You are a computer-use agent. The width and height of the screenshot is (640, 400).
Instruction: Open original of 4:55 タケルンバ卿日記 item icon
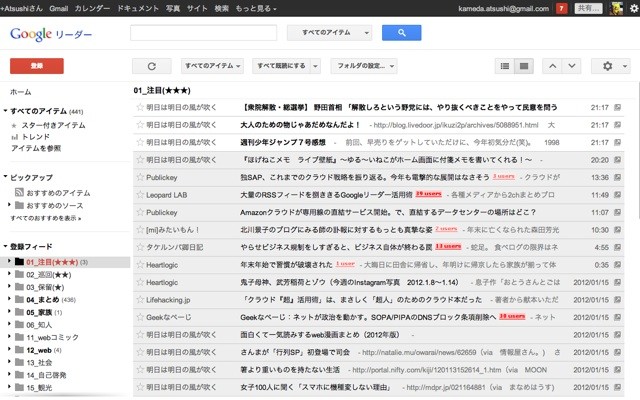(617, 247)
